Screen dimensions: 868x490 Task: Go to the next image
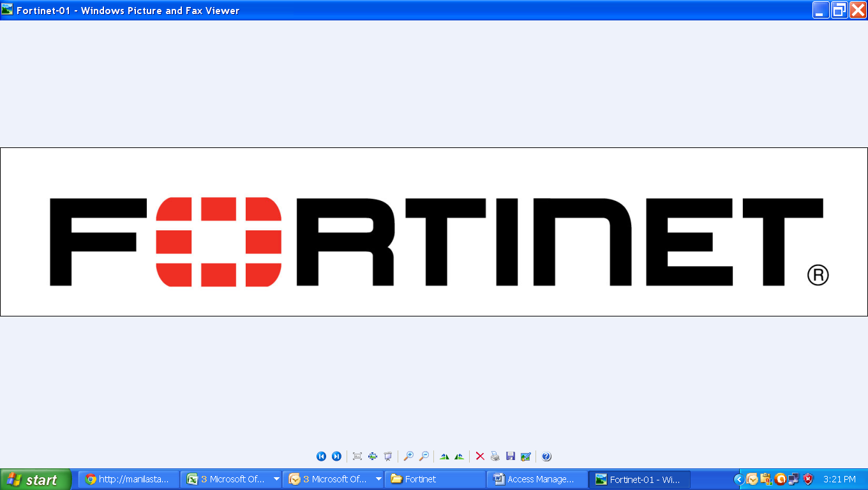point(336,456)
